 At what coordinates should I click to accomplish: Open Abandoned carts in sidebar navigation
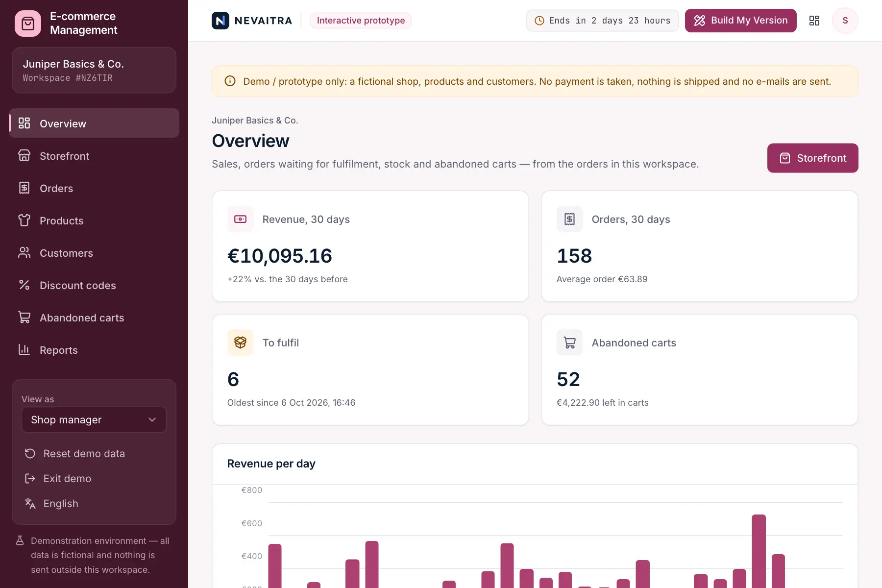point(94,318)
